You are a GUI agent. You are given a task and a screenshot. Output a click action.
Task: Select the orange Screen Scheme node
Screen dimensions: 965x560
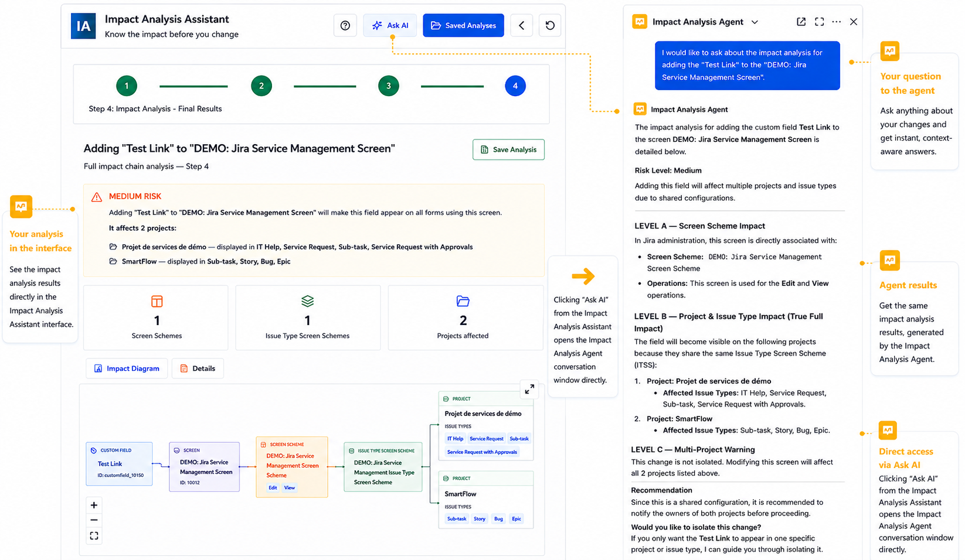click(292, 467)
